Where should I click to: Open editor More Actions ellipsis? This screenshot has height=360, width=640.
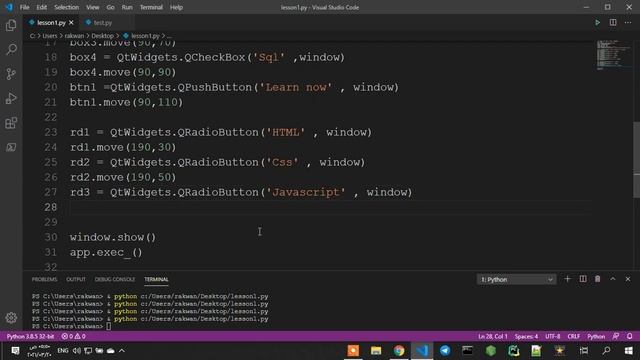(628, 23)
